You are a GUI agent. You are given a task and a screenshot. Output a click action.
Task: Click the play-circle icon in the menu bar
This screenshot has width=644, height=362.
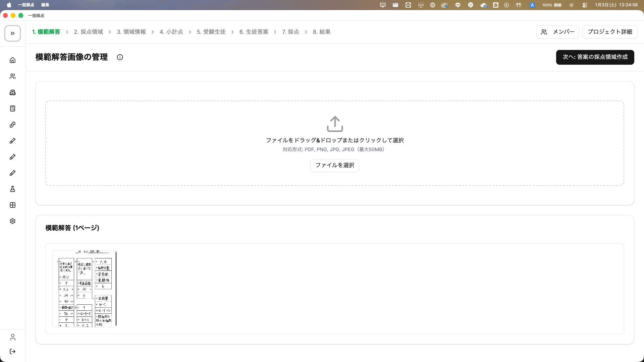506,5
